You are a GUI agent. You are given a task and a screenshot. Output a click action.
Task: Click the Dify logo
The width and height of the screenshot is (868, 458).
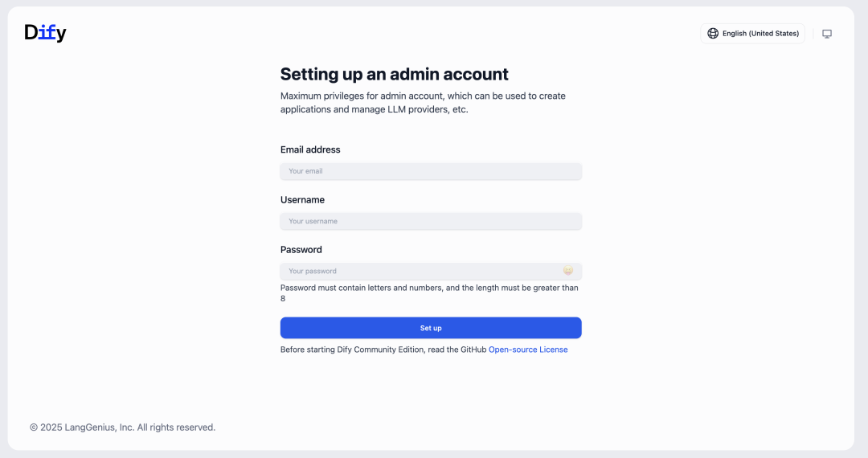45,33
